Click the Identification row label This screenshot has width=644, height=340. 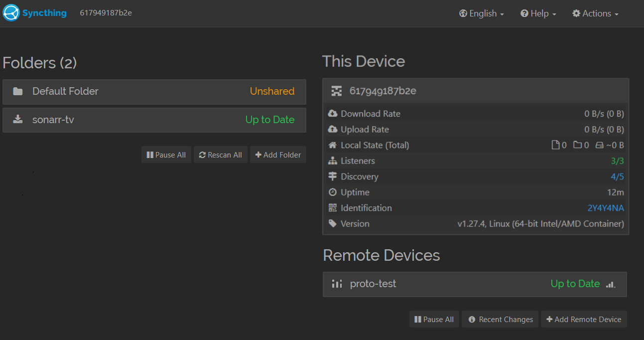coord(366,208)
